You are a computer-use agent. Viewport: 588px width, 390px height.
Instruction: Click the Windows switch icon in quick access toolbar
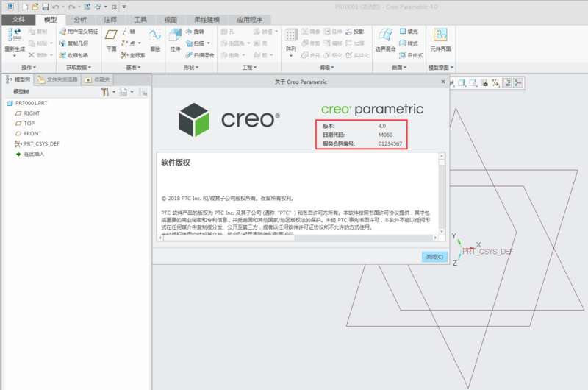[x=98, y=7]
